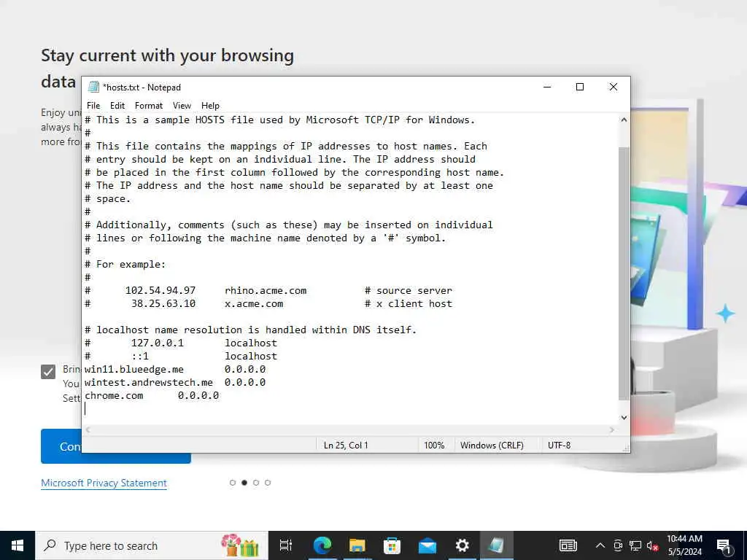747x560 pixels.
Task: Click the horizontal scrollbar left arrow
Action: pos(88,429)
